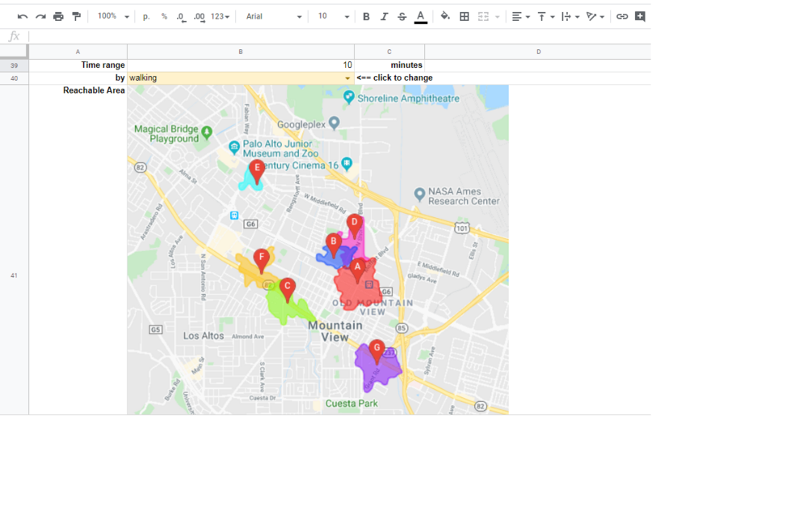Activate the paint format tool

77,17
